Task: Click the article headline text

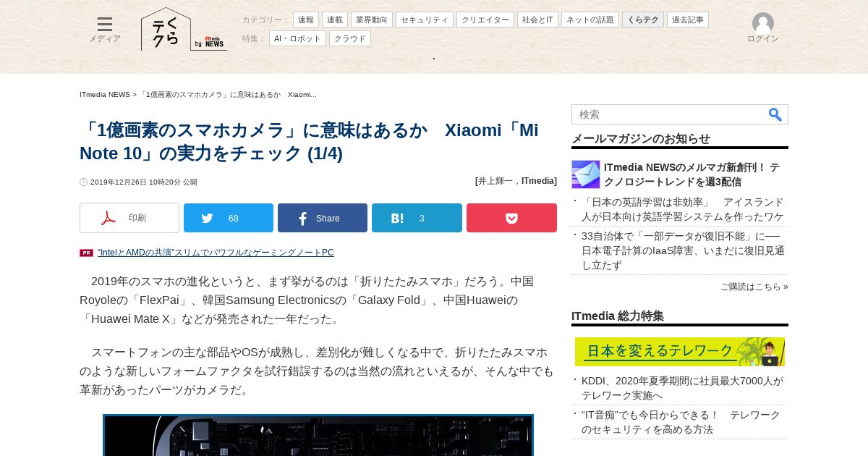Action: 309,142
